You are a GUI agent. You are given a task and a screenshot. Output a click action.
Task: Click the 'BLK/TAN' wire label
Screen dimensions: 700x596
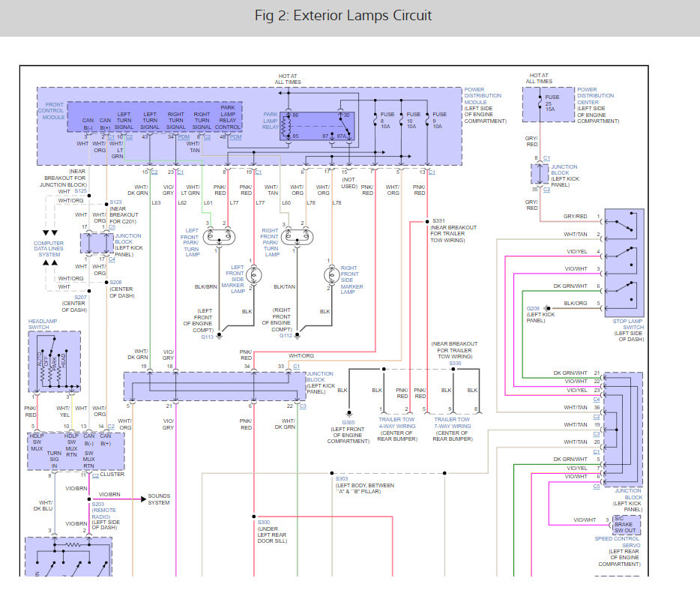coord(284,286)
